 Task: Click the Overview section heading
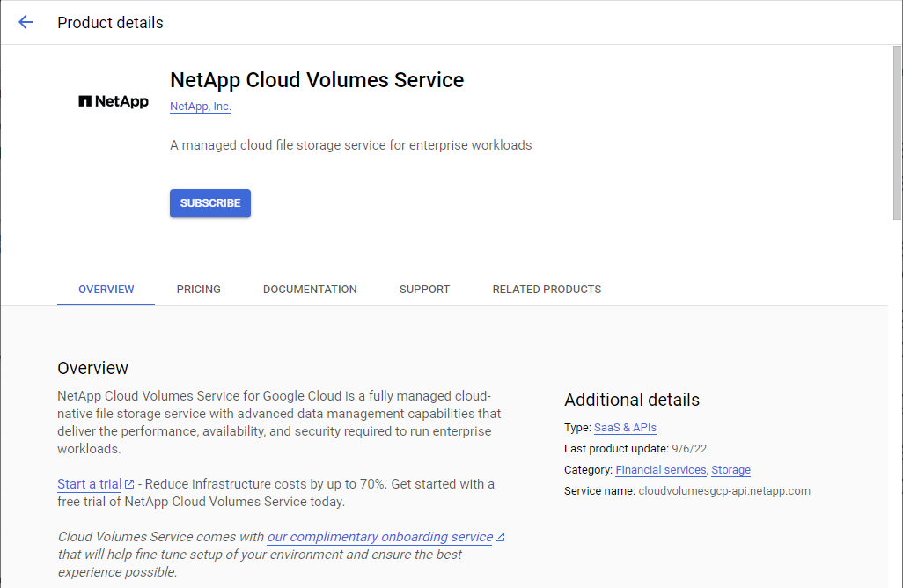[92, 368]
